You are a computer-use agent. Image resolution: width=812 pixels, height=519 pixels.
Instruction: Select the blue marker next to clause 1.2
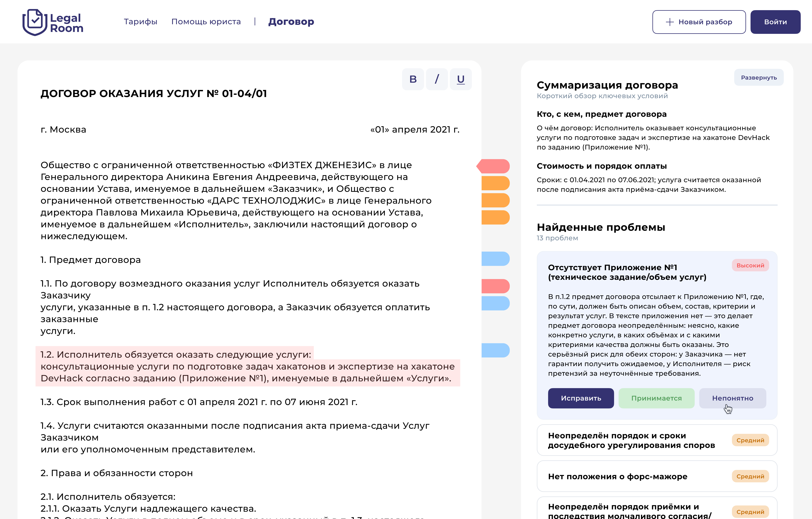[x=496, y=350]
